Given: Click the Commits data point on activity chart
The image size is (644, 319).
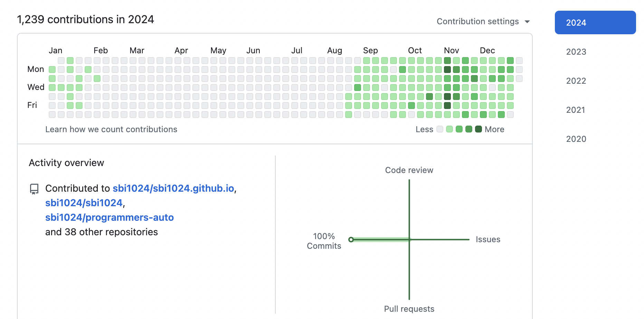Looking at the screenshot, I should [351, 239].
